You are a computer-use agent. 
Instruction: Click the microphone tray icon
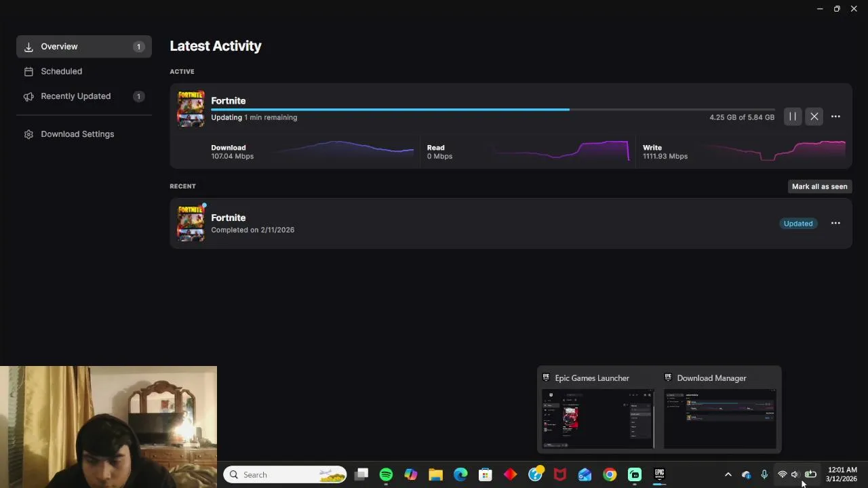tap(764, 474)
